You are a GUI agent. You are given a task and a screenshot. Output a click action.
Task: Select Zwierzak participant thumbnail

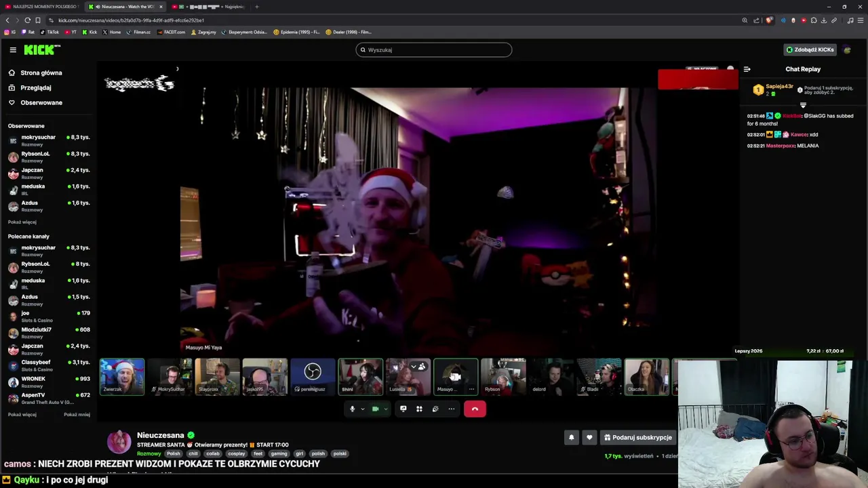point(122,377)
